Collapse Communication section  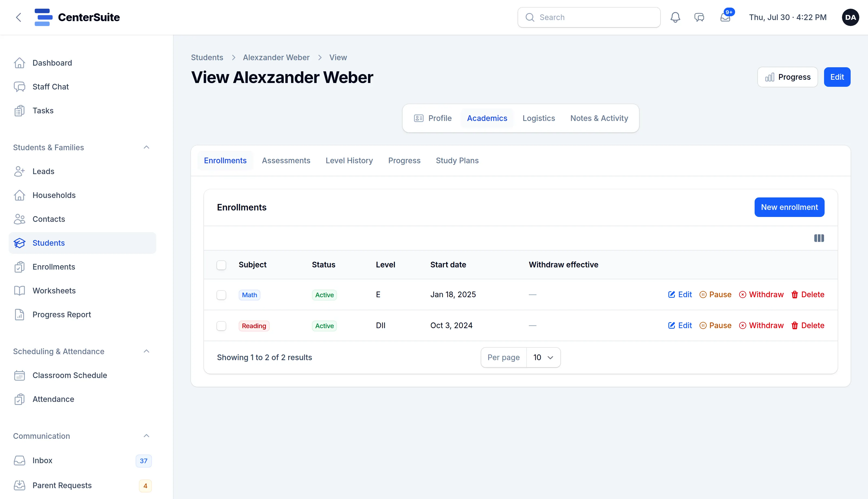coord(146,436)
